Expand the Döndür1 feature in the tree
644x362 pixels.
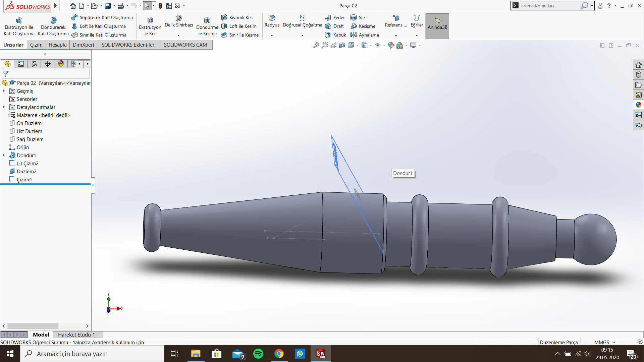pos(4,155)
